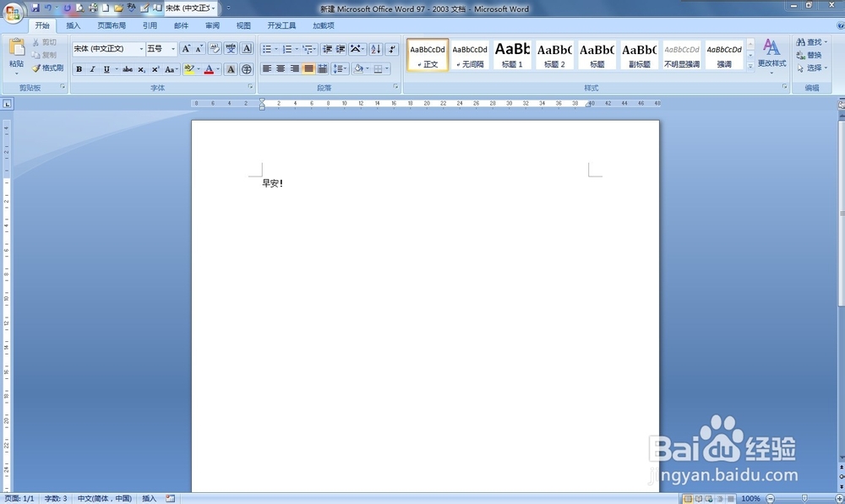This screenshot has width=845, height=504.
Task: Click 更改样式 change styles button
Action: [x=771, y=54]
